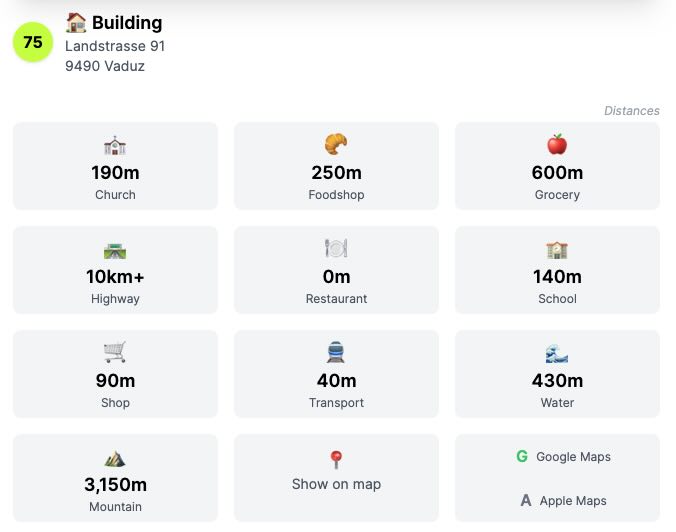Viewport: 676px width, 532px height.
Task: Select the plate and cutlery Restaurant icon
Action: (336, 248)
